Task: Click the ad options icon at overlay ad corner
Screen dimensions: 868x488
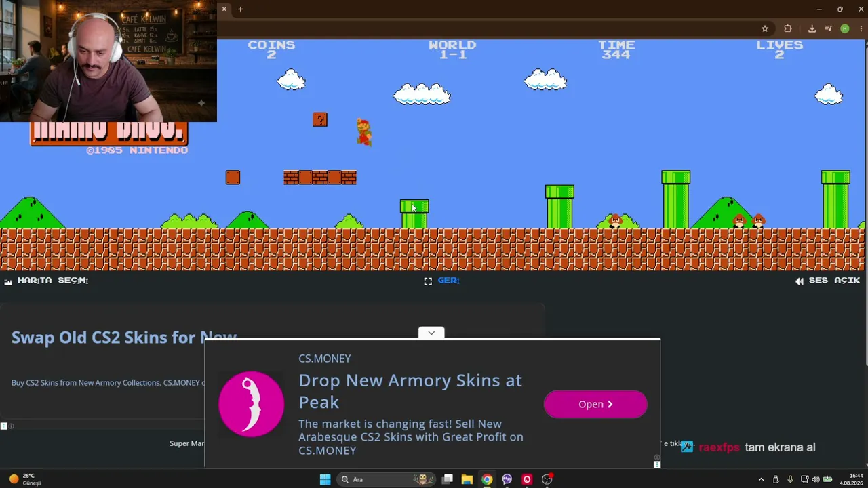Action: pos(656,464)
